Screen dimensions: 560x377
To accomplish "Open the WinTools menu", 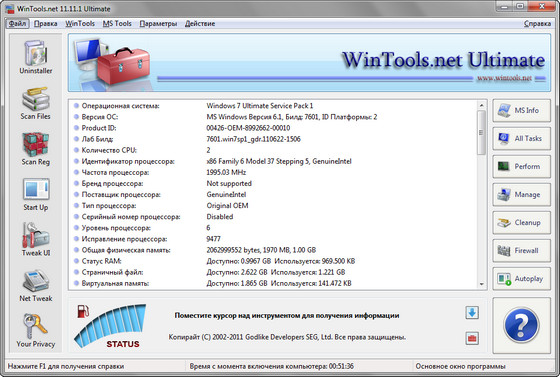I will pyautogui.click(x=80, y=24).
